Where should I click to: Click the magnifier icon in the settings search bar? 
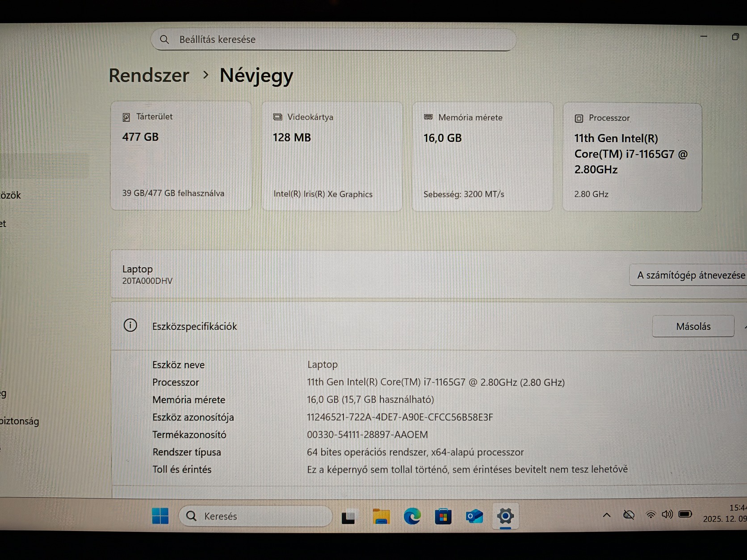pyautogui.click(x=164, y=39)
